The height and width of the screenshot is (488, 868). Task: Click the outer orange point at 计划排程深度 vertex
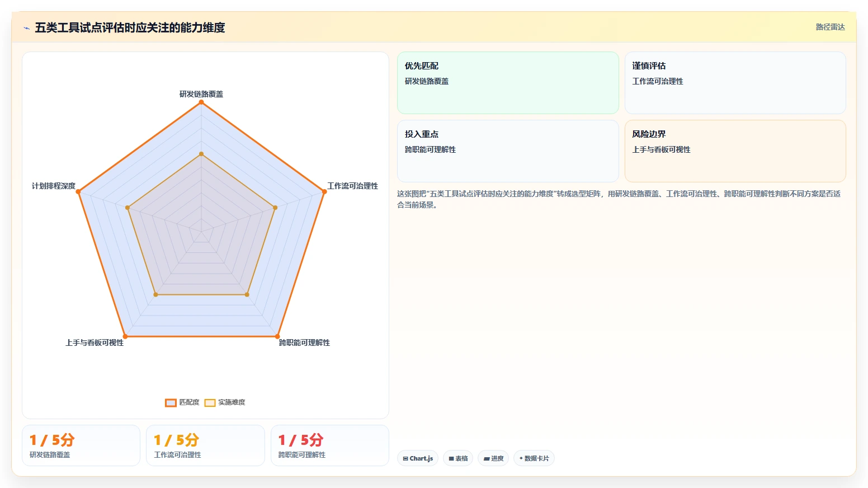coord(78,191)
